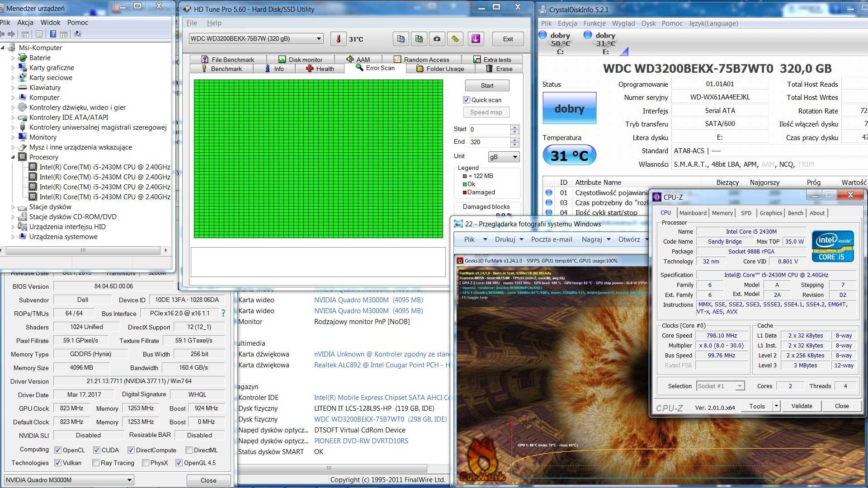Click the blue Help icon in Device Manager
Viewport: 868px width, 488px height.
[x=53, y=34]
